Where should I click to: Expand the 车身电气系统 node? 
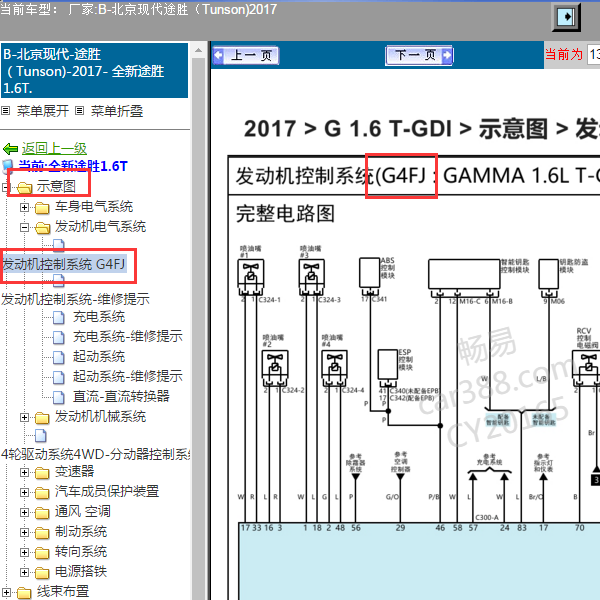coord(24,207)
